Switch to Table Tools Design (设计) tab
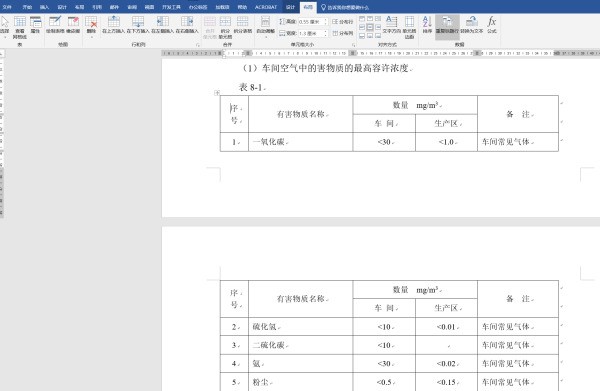The height and width of the screenshot is (391, 600). point(290,7)
